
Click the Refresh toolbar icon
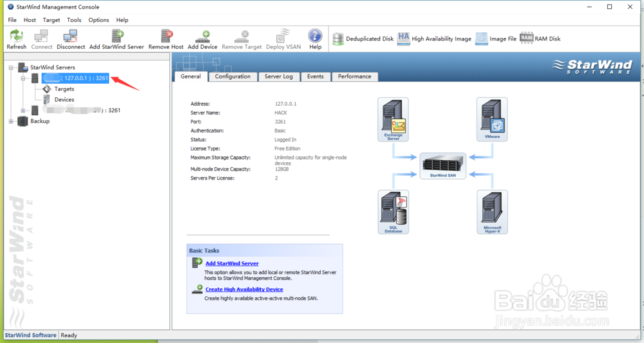17,36
